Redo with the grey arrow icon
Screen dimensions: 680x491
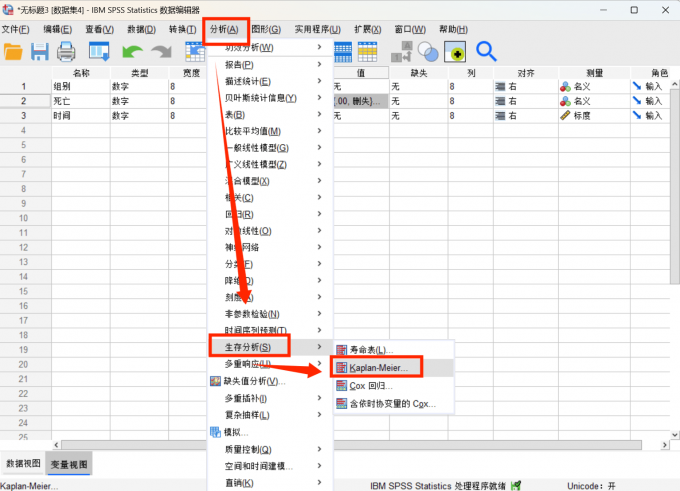point(161,52)
